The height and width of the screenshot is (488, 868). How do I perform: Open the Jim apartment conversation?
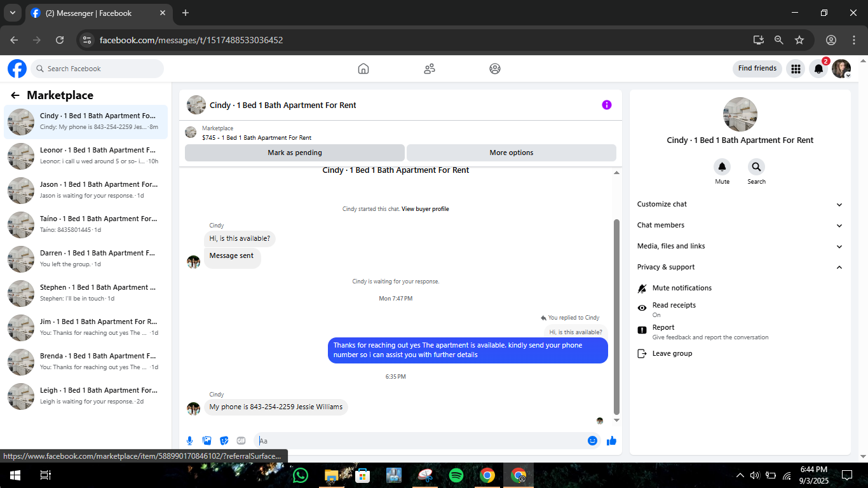(86, 327)
